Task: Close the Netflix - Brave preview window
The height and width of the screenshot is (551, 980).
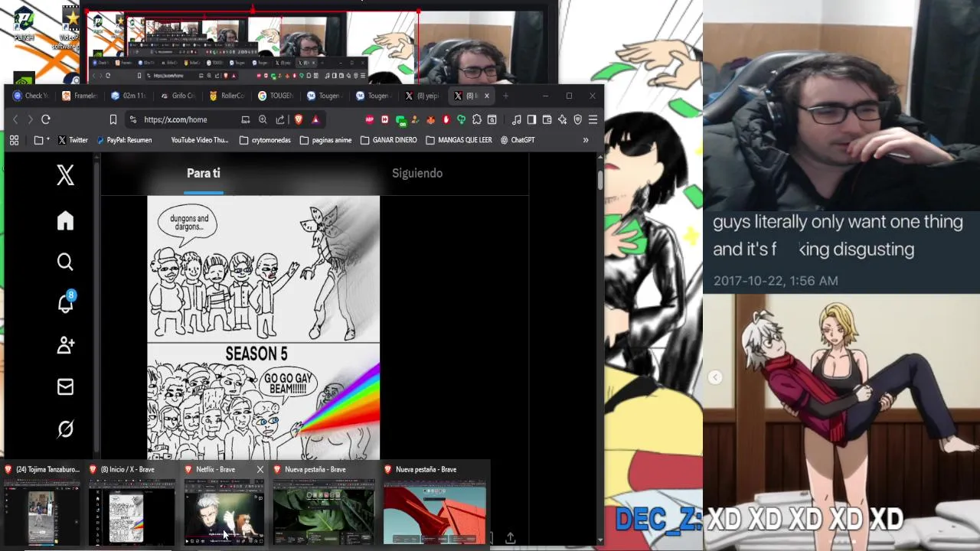Action: [x=260, y=469]
